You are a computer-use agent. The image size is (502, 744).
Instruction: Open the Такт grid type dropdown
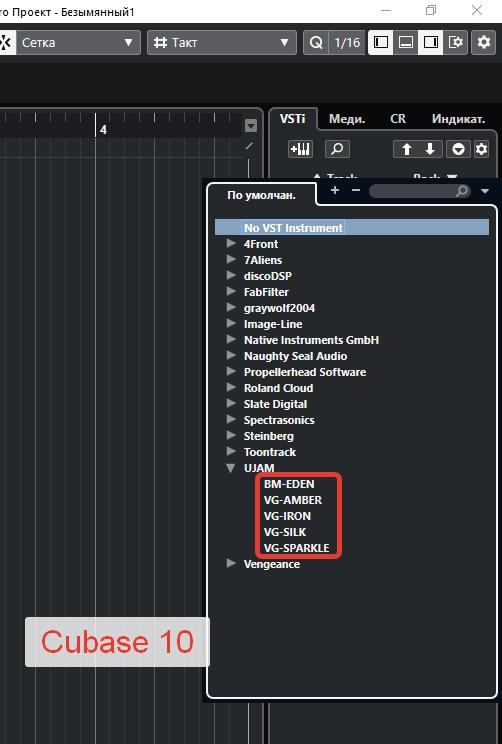tap(222, 43)
